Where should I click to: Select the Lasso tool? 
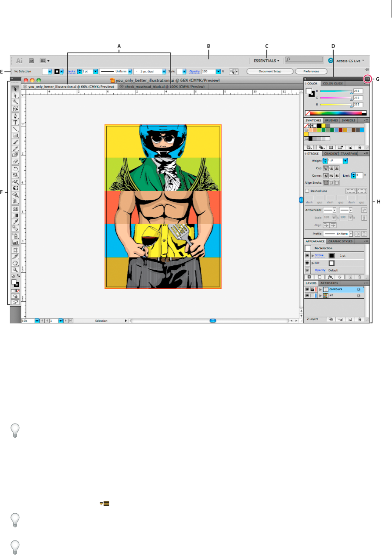point(15,109)
